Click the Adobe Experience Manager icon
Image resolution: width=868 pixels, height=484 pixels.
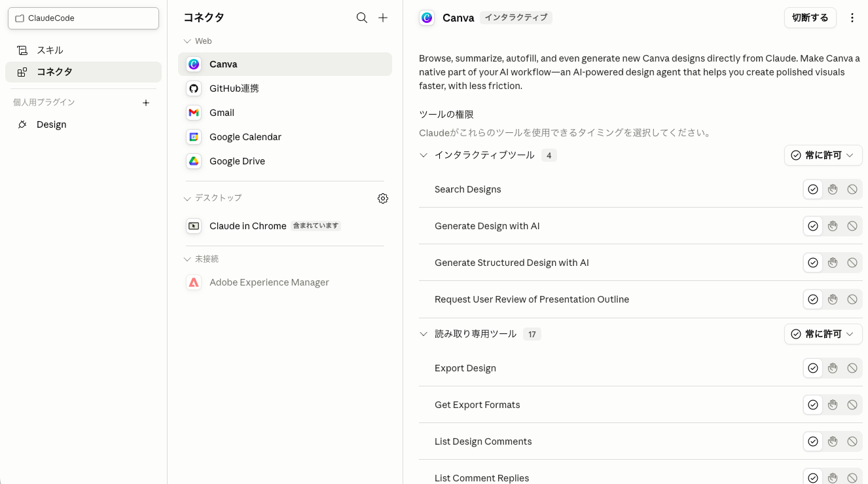pos(194,282)
